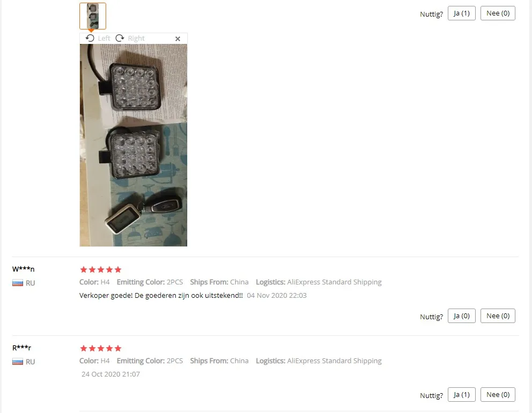This screenshot has height=413, width=532.
Task: Vote Nee (0) on R***r's review
Action: (498, 395)
